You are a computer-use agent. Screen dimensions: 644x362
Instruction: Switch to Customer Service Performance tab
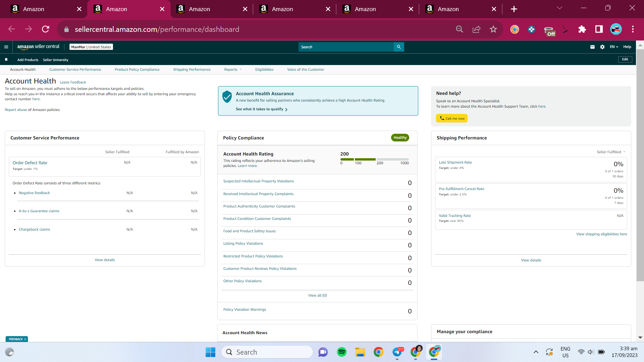point(75,70)
